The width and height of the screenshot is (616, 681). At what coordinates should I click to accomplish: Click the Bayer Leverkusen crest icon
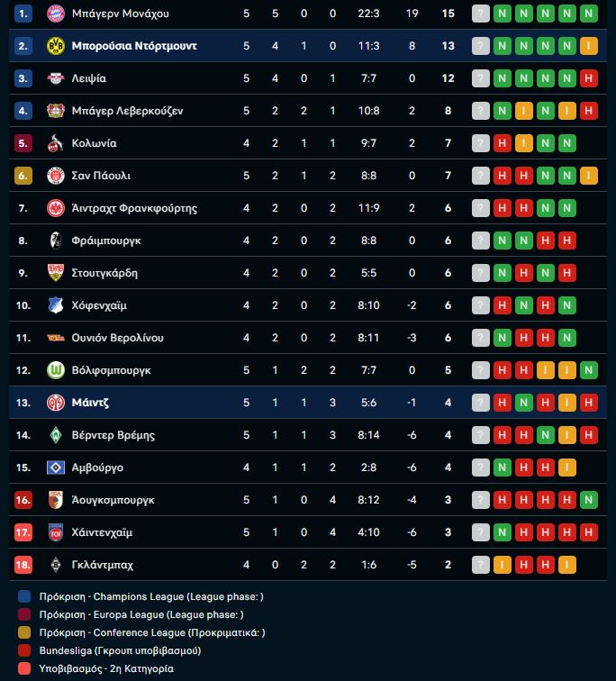coord(56,111)
